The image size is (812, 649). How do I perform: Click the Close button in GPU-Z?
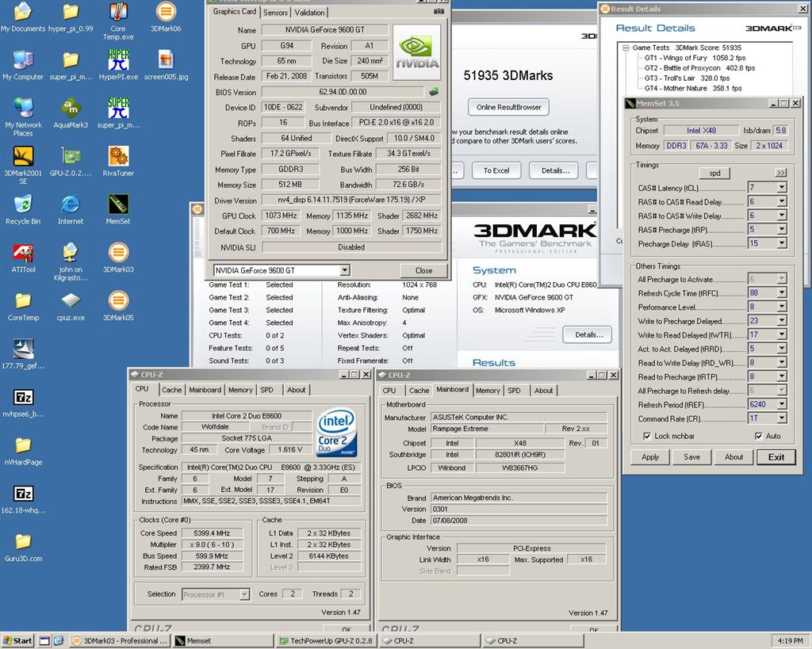pyautogui.click(x=423, y=270)
